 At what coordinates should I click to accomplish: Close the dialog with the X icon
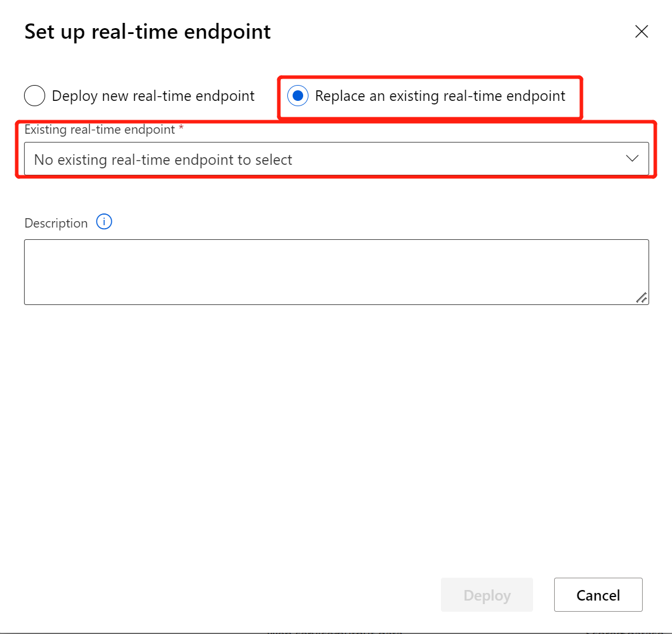pos(642,32)
